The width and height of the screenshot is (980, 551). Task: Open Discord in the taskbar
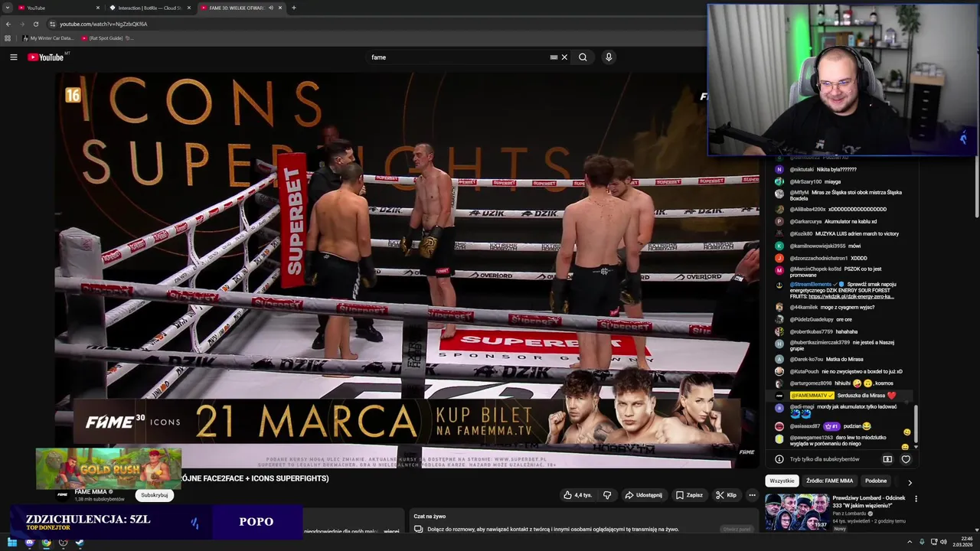click(x=29, y=543)
